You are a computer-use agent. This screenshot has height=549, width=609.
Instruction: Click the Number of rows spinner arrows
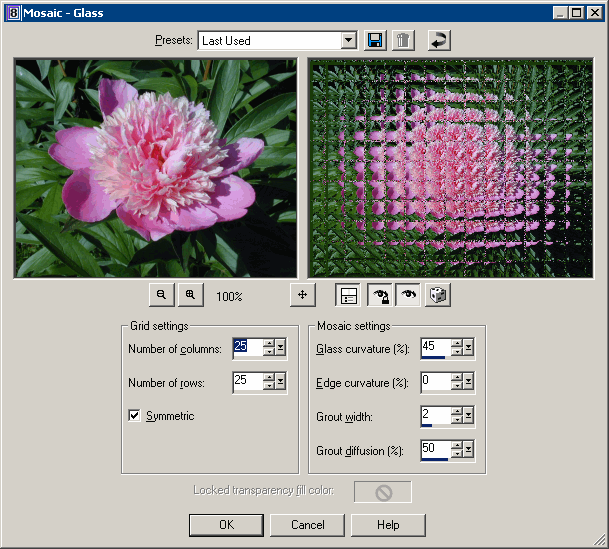(269, 381)
